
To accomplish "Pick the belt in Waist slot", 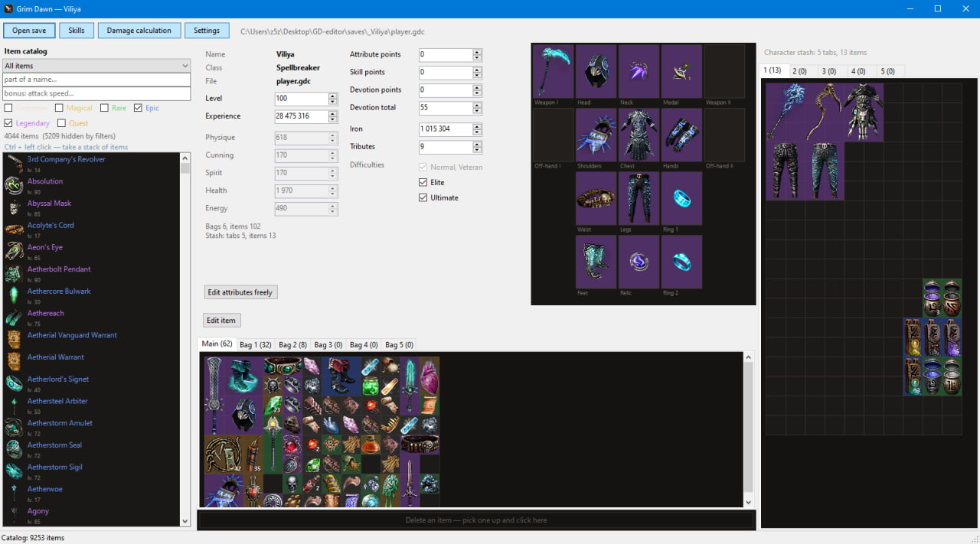I will (x=596, y=198).
